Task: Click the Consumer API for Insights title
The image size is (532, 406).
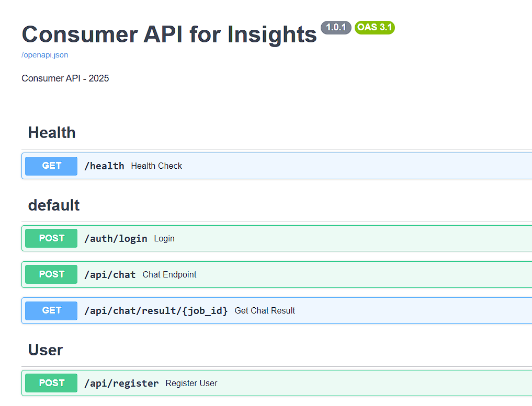Action: click(x=168, y=34)
